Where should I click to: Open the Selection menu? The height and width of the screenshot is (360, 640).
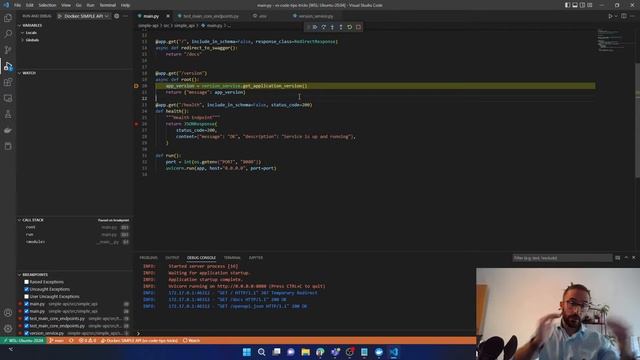47,5
